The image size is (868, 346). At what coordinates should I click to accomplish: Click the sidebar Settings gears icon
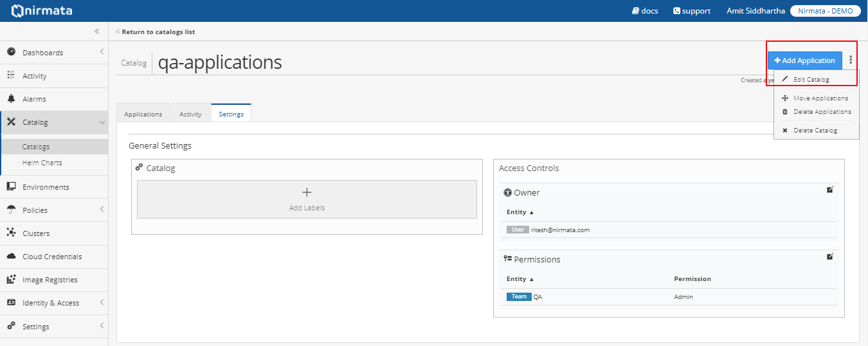point(11,325)
